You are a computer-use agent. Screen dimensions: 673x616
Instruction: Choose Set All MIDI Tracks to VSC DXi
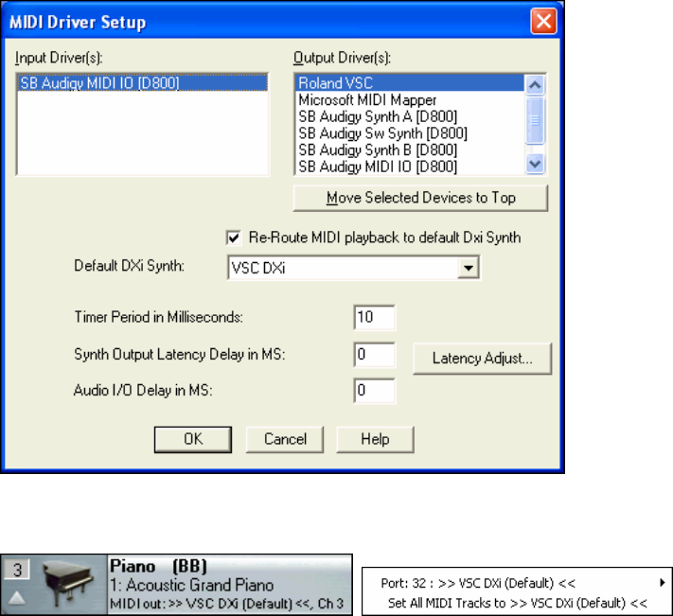pos(517,603)
